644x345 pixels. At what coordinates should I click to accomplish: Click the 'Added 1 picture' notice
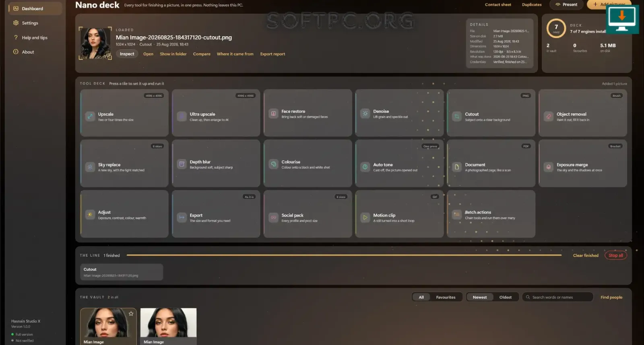pyautogui.click(x=614, y=84)
